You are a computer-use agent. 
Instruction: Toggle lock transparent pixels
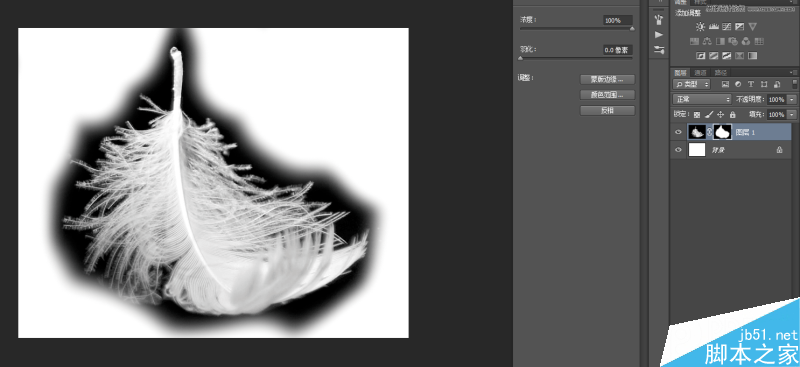[697, 115]
